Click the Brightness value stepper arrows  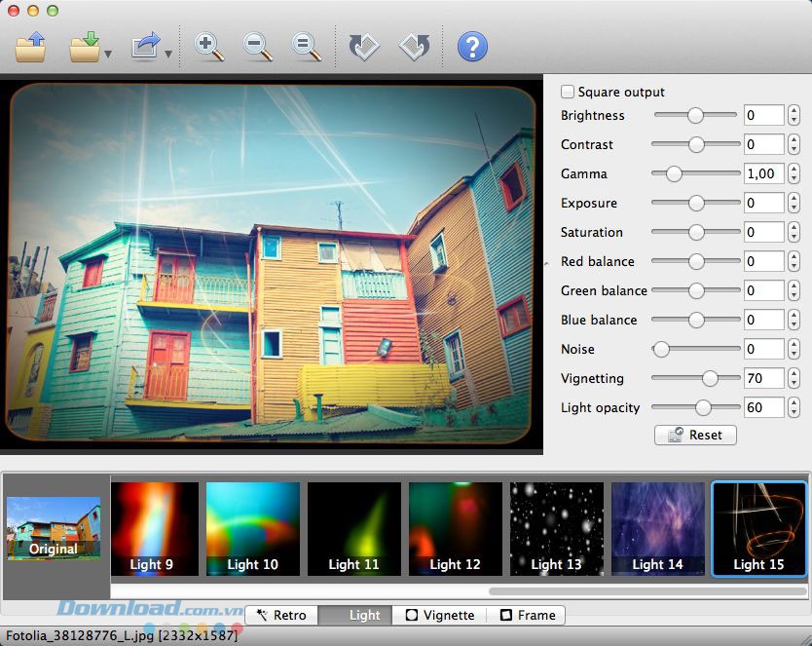point(794,116)
